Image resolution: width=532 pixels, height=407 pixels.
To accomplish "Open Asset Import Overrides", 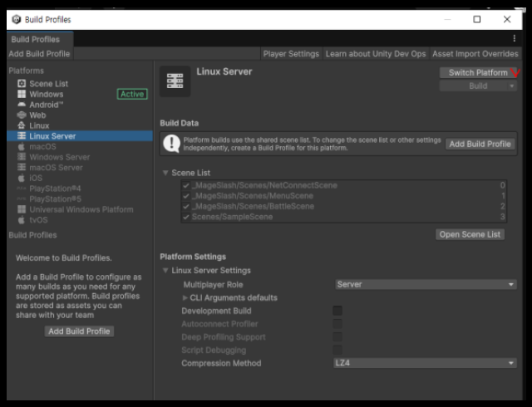I will pyautogui.click(x=475, y=54).
